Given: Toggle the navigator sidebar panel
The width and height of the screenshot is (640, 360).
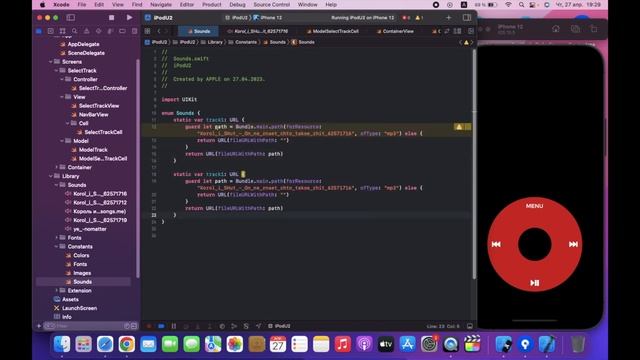Looking at the screenshot, I should click(x=71, y=18).
